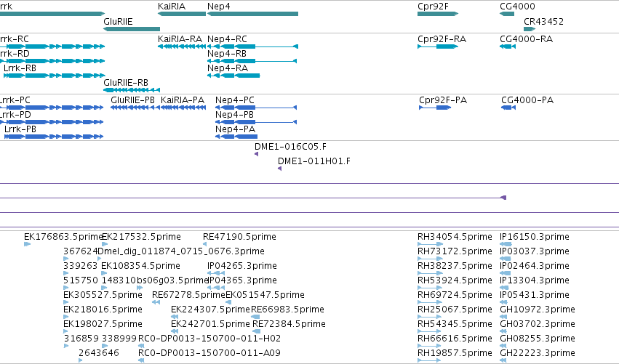Select the Lrrk-RB transcript
Image resolution: width=619 pixels, height=364 pixels.
coord(55,76)
